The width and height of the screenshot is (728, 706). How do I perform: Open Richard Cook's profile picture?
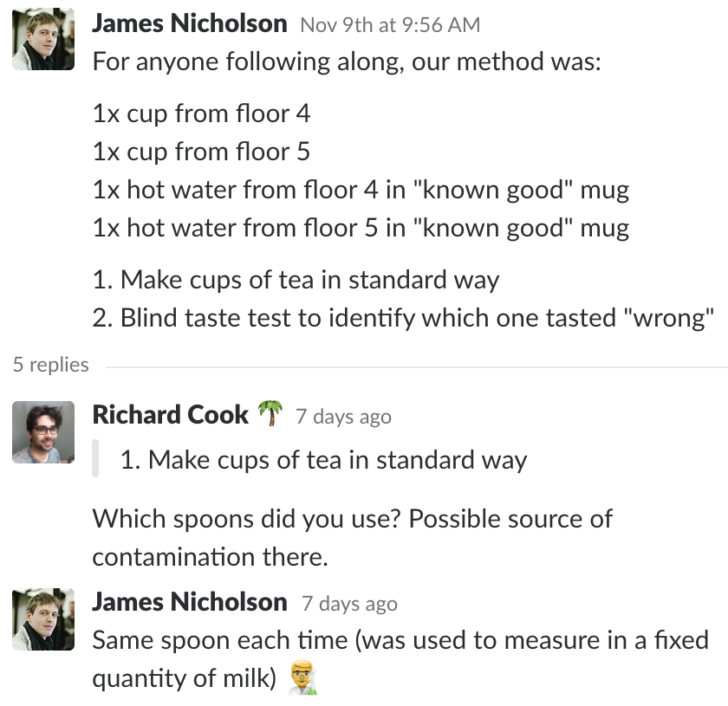[x=43, y=432]
